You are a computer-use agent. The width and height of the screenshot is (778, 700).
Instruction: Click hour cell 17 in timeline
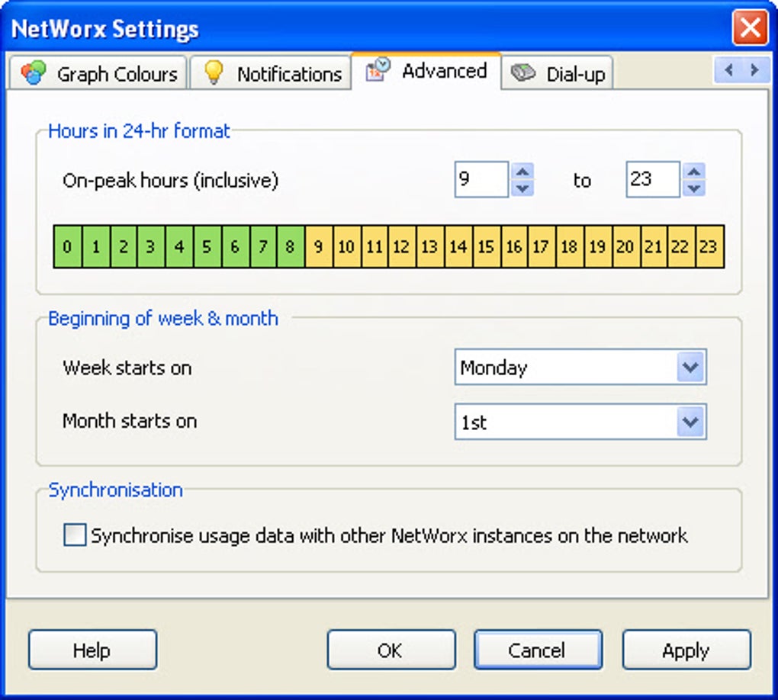542,246
